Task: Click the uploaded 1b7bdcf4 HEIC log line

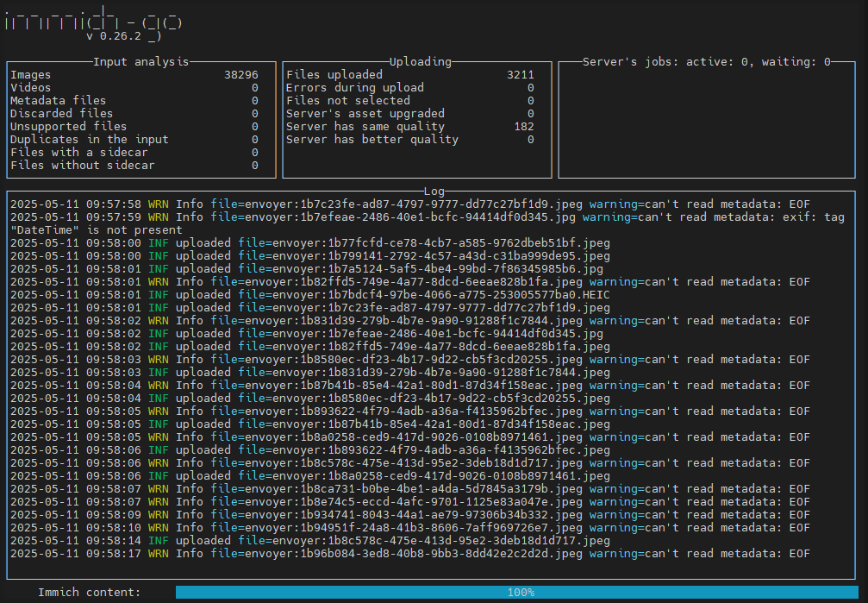Action: (x=310, y=295)
